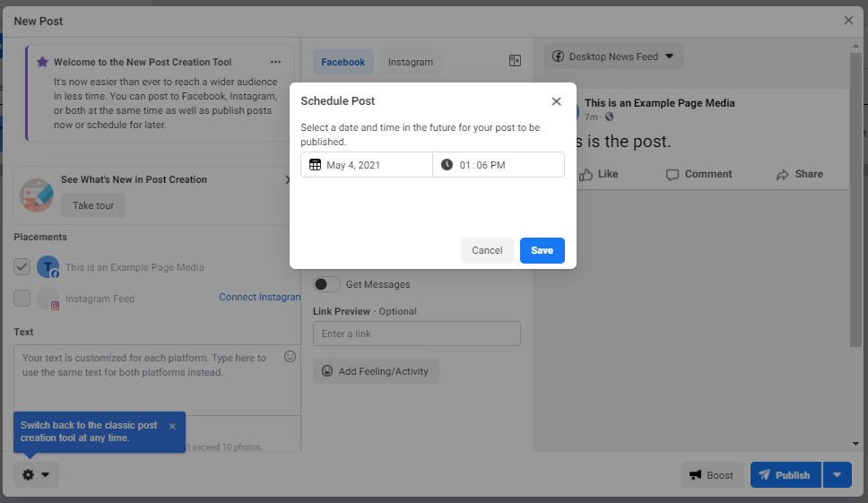Follow the Connect Instagram link
Image resolution: width=868 pixels, height=503 pixels.
(x=260, y=297)
